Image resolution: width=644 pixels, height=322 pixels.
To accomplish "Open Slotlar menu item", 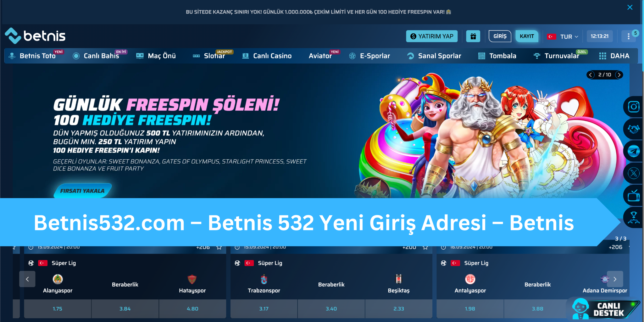I will pyautogui.click(x=209, y=56).
